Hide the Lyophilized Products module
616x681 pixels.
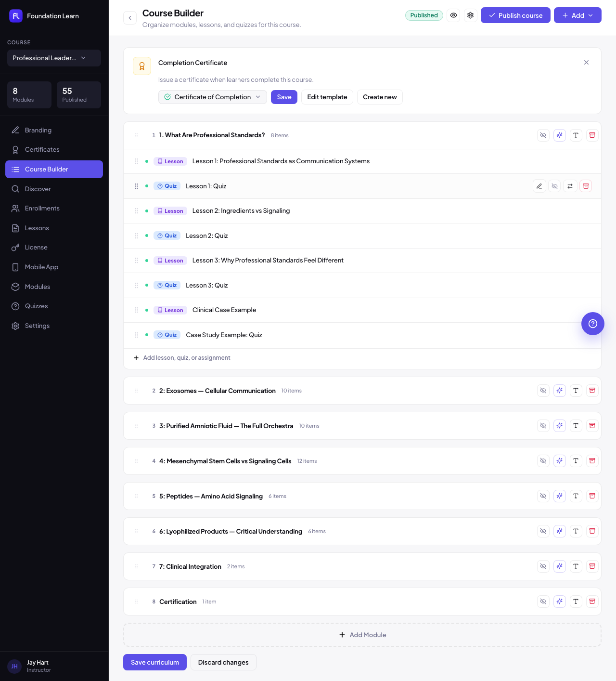tap(543, 531)
